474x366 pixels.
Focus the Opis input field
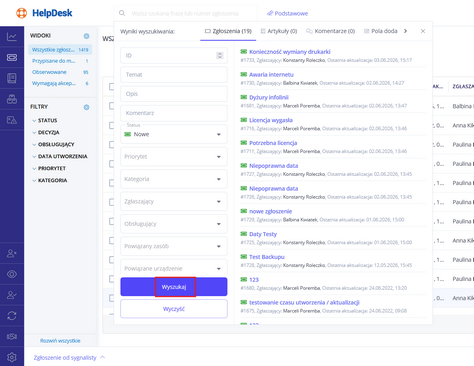[x=174, y=94]
